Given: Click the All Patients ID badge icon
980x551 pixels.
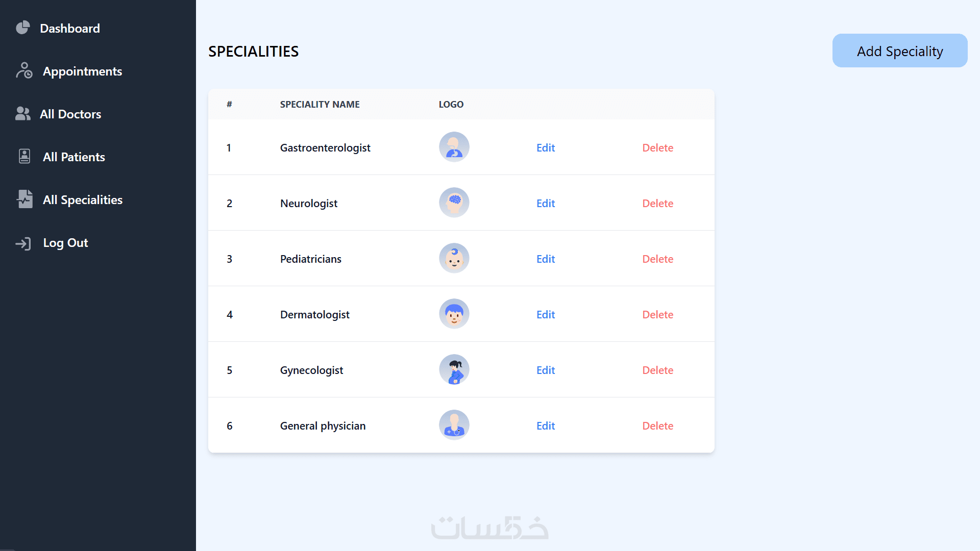Looking at the screenshot, I should tap(24, 156).
